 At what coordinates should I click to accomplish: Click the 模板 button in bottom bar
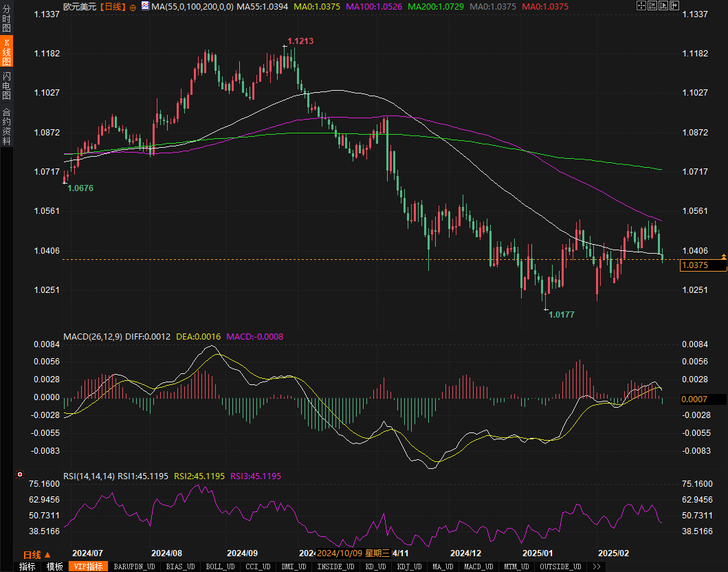[54, 566]
